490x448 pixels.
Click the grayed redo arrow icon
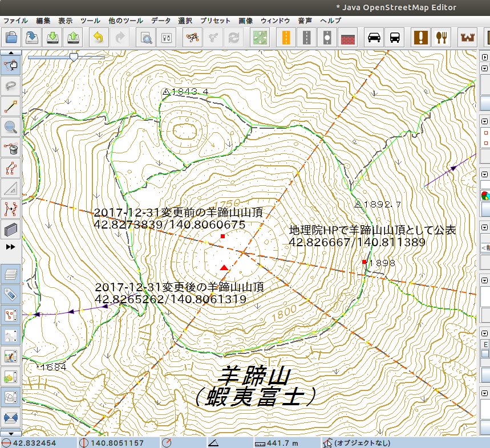tap(119, 38)
